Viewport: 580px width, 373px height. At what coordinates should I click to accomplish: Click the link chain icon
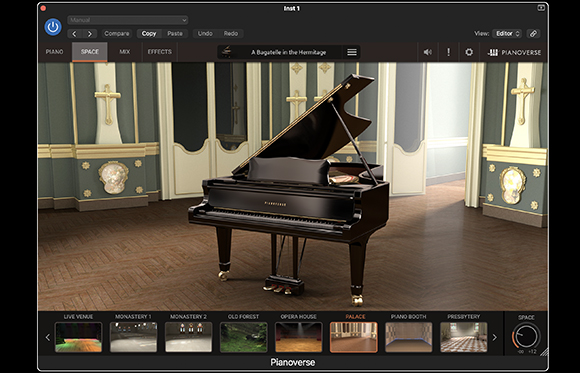point(533,34)
